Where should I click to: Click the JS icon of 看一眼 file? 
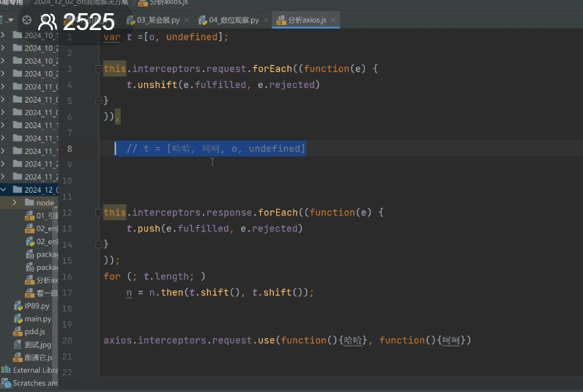tap(29, 293)
